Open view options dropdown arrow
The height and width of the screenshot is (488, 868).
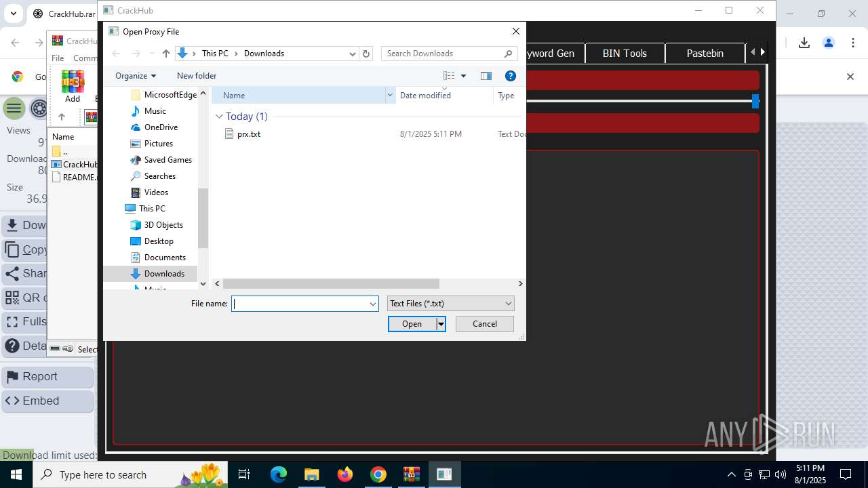[x=463, y=76]
